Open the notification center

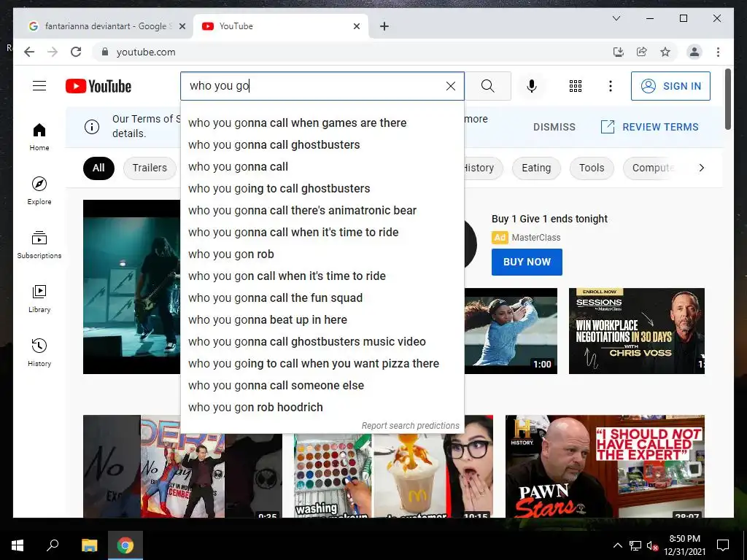[723, 545]
